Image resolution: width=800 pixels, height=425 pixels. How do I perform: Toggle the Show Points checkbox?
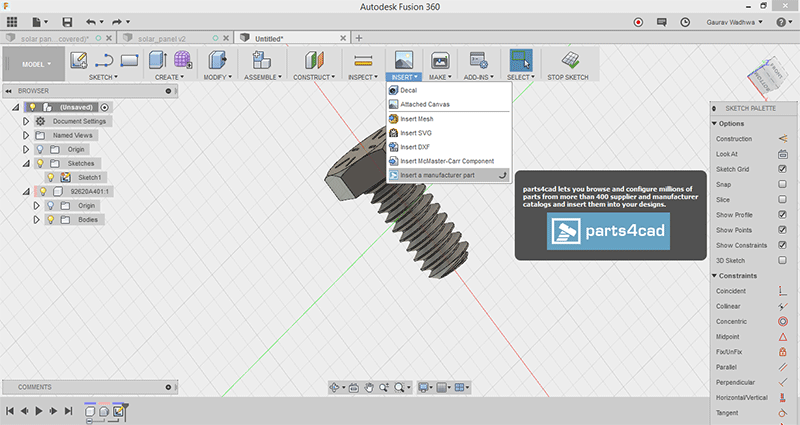[782, 230]
